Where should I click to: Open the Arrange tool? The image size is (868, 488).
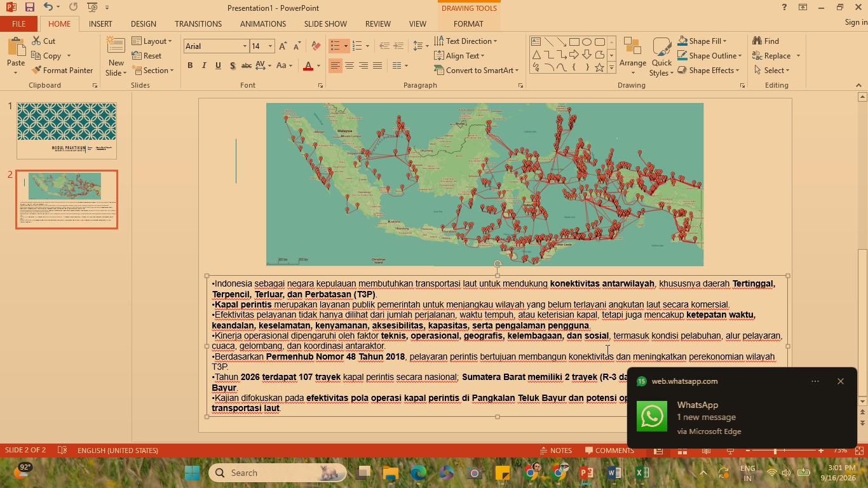(x=632, y=56)
